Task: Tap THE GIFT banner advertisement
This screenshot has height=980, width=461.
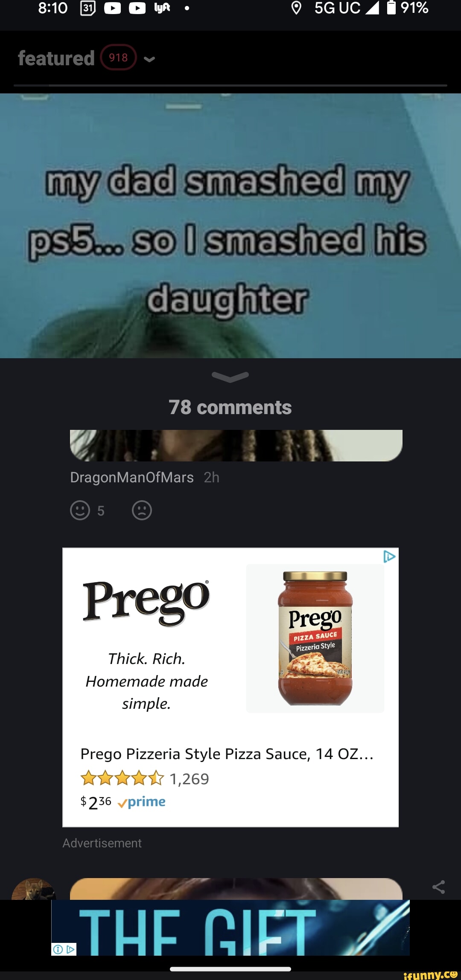Action: 230,928
